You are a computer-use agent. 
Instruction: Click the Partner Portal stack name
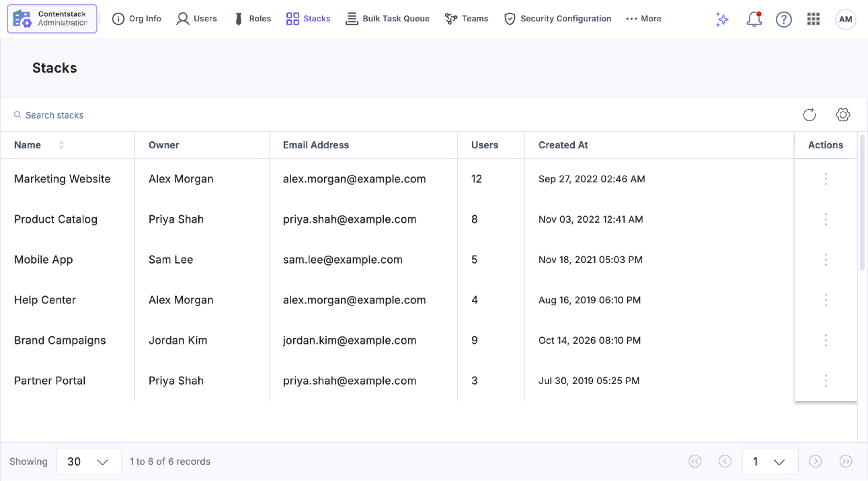(x=50, y=381)
